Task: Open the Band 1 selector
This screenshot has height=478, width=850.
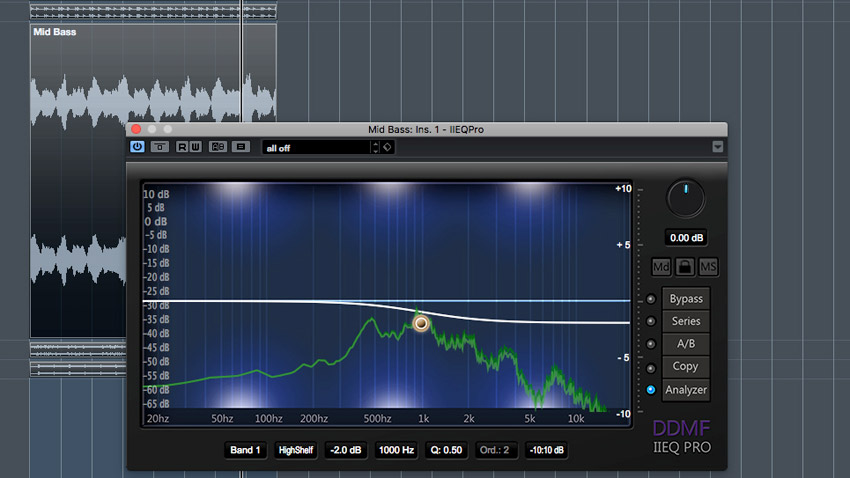Action: point(245,450)
